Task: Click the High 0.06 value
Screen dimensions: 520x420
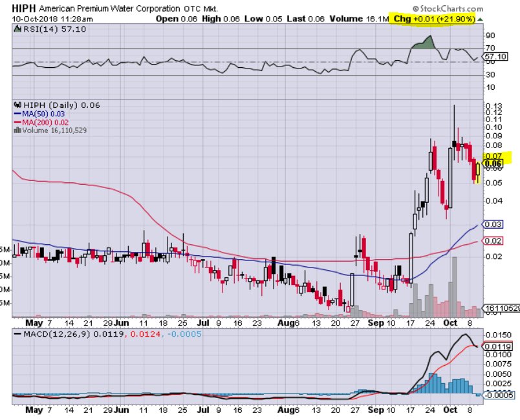Action: [221, 19]
